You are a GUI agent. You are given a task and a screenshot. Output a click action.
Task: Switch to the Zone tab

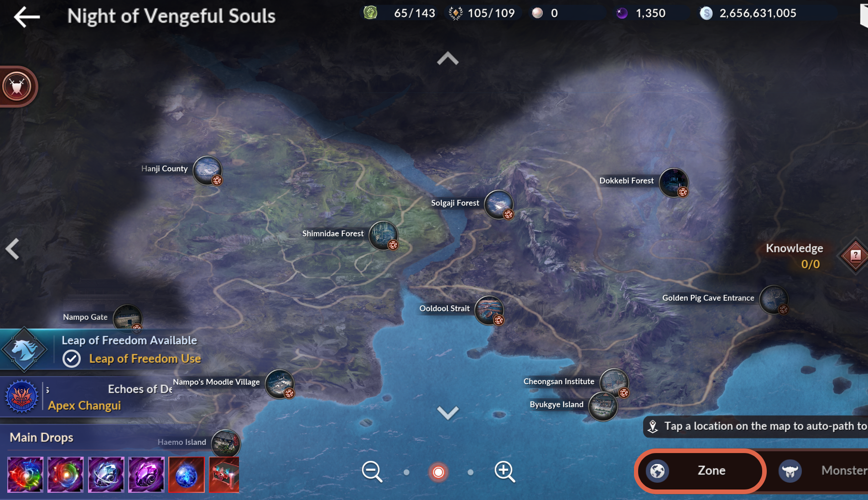[x=700, y=471]
